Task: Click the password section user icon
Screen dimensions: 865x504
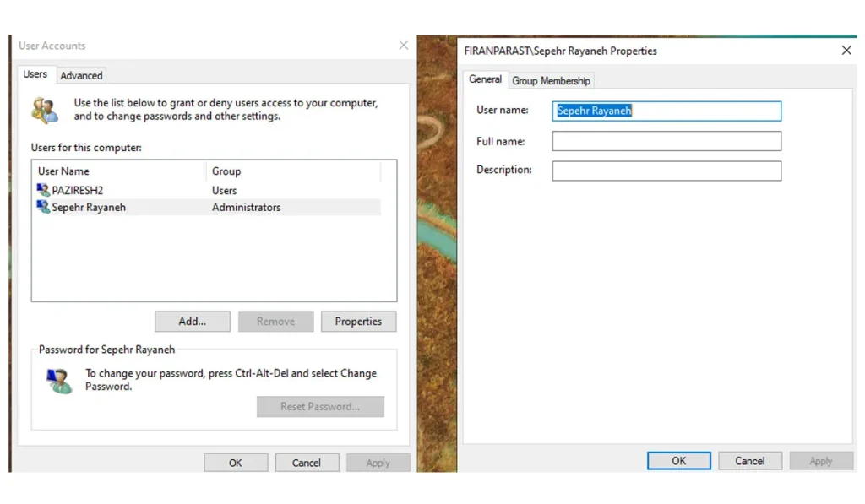Action: click(x=59, y=381)
